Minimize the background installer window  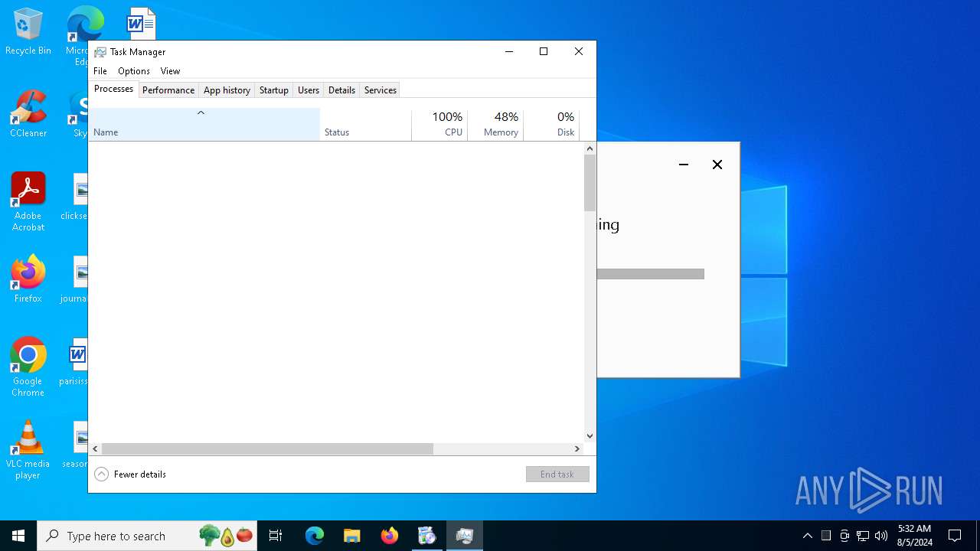[684, 165]
